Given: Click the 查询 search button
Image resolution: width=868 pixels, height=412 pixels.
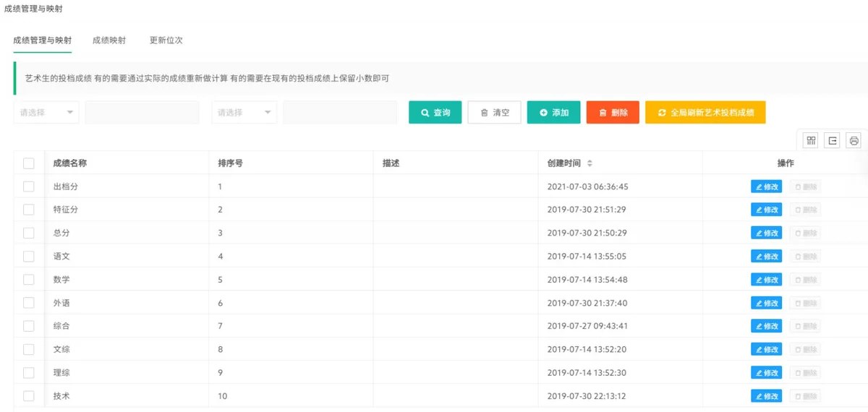Looking at the screenshot, I should pos(435,112).
